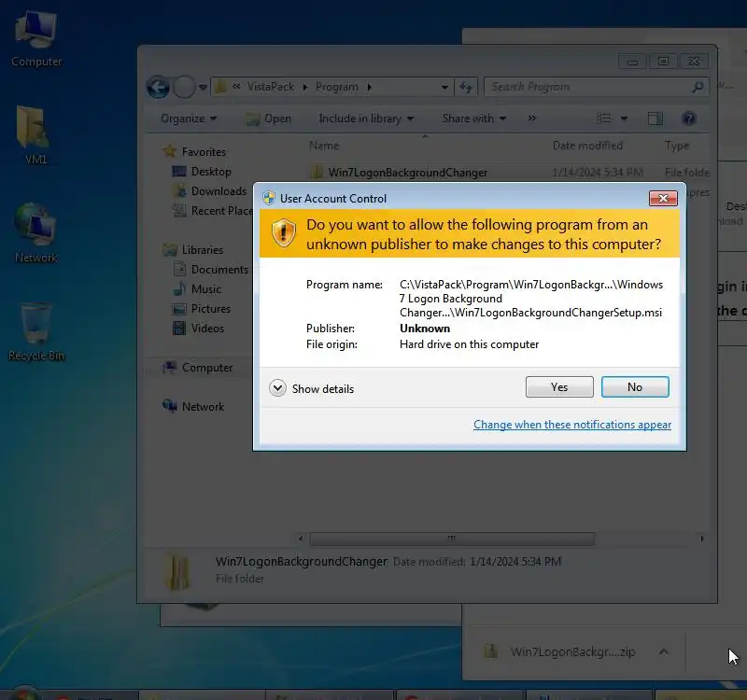Open download item options chevron
Screen dimensions: 747x700
coord(663,651)
